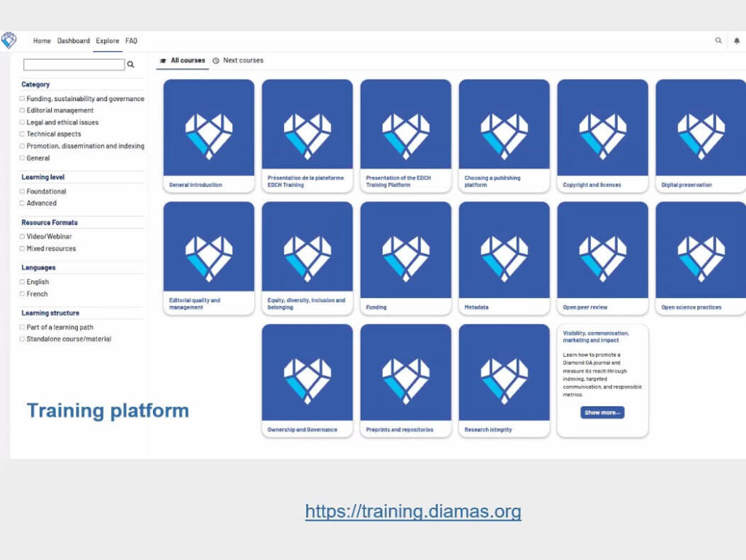Click the site logo icon in header
Image resolution: width=746 pixels, height=560 pixels.
(x=9, y=40)
